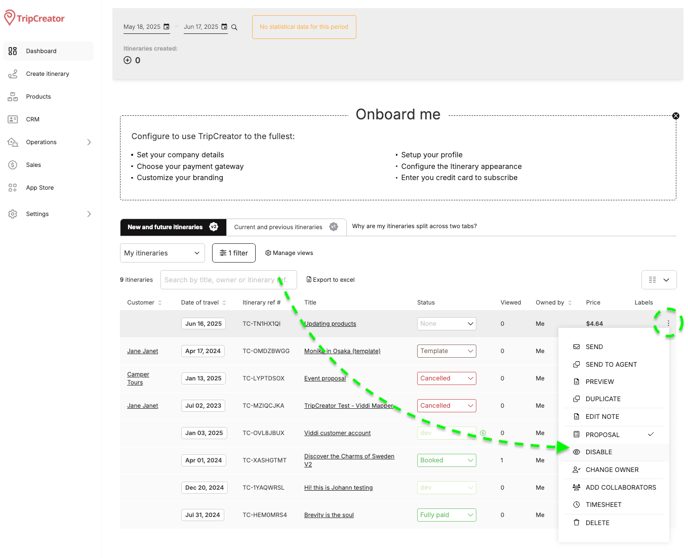Image resolution: width=688 pixels, height=558 pixels.
Task: Click the Products boxes icon
Action: click(13, 97)
